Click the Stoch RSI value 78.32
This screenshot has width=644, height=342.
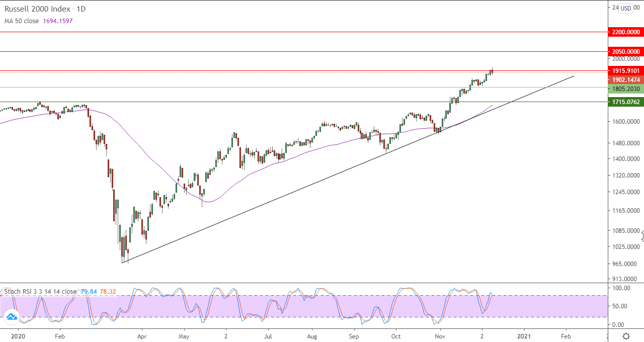click(x=108, y=291)
